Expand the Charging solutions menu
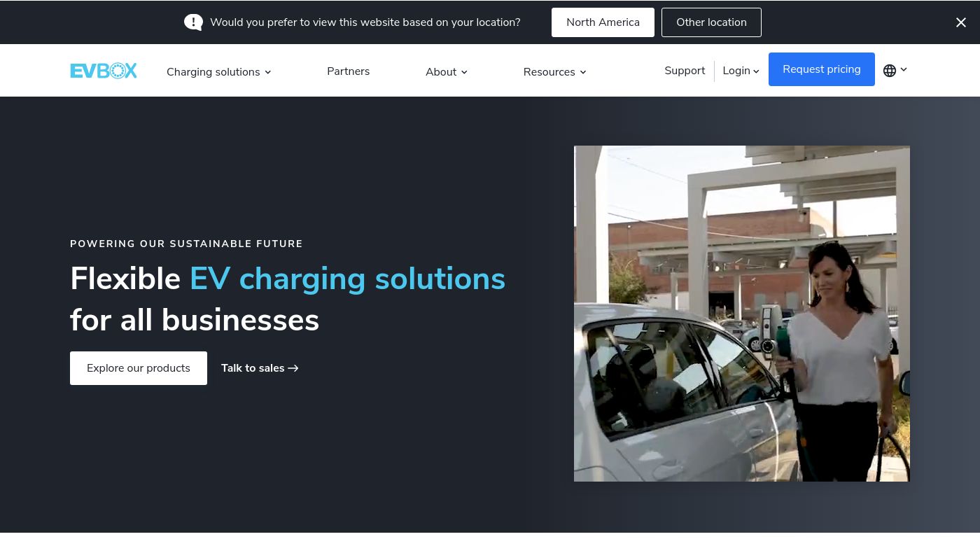The height and width of the screenshot is (560, 980). coord(218,71)
